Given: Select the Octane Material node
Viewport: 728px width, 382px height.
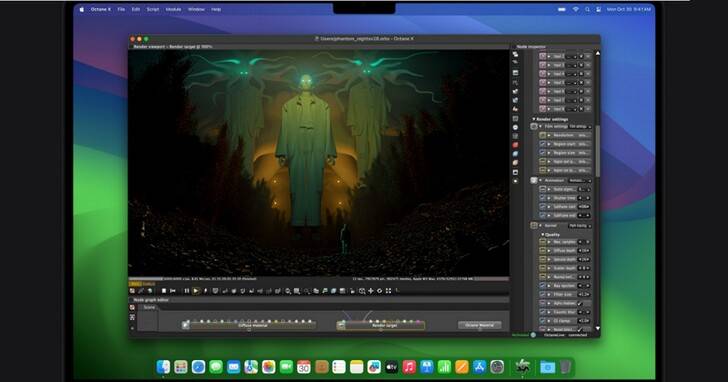Looking at the screenshot, I should point(480,325).
